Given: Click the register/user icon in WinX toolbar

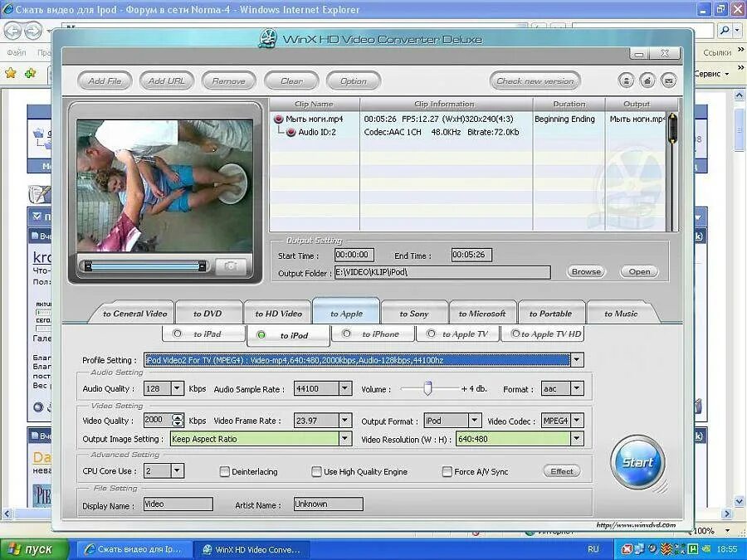Looking at the screenshot, I should (626, 81).
